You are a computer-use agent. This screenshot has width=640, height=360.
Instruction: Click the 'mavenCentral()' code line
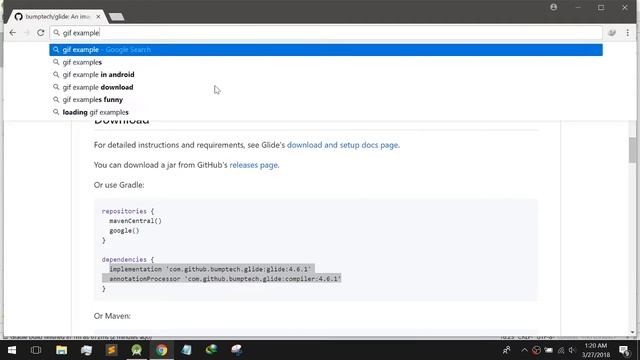tap(136, 221)
